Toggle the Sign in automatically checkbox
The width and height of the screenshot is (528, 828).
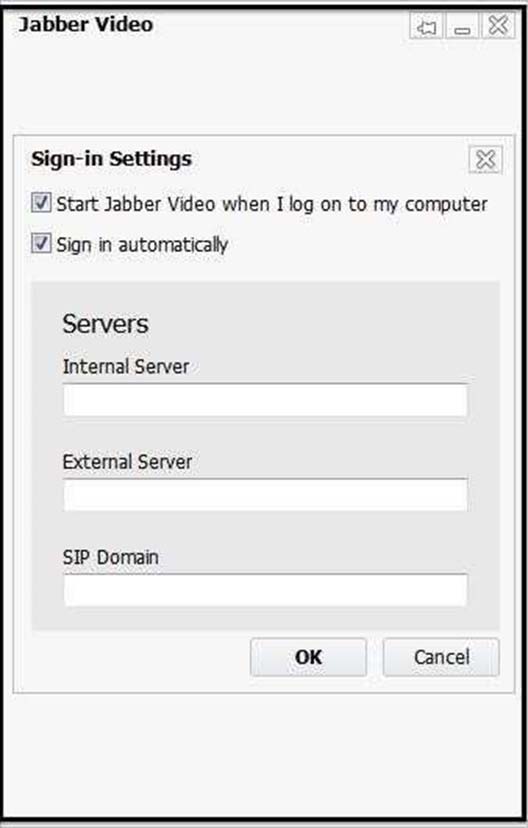tap(41, 243)
